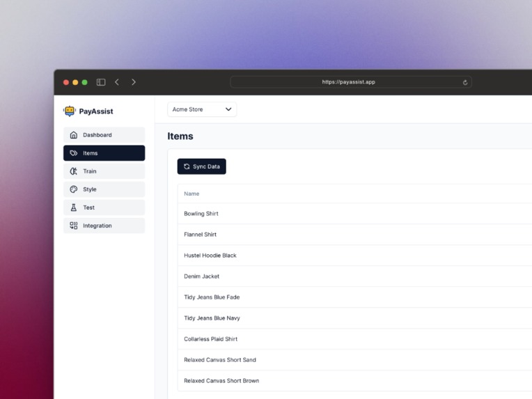
Task: Click the Style palette icon
Action: (x=74, y=189)
